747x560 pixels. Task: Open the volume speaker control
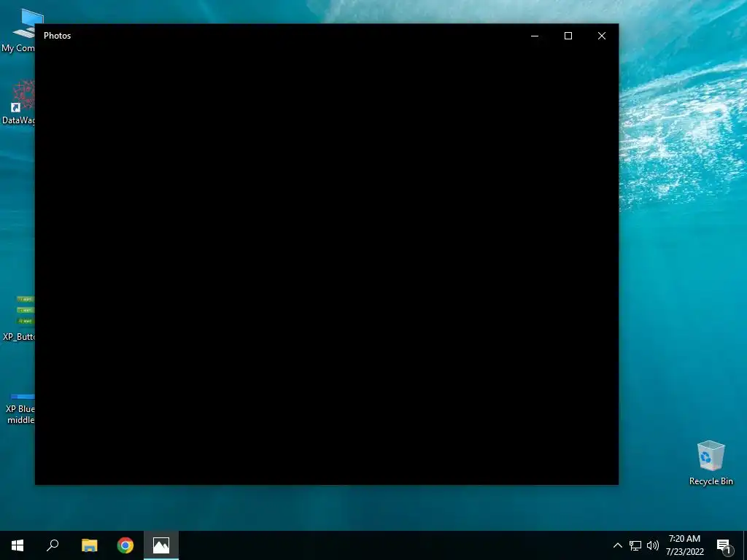pyautogui.click(x=653, y=545)
